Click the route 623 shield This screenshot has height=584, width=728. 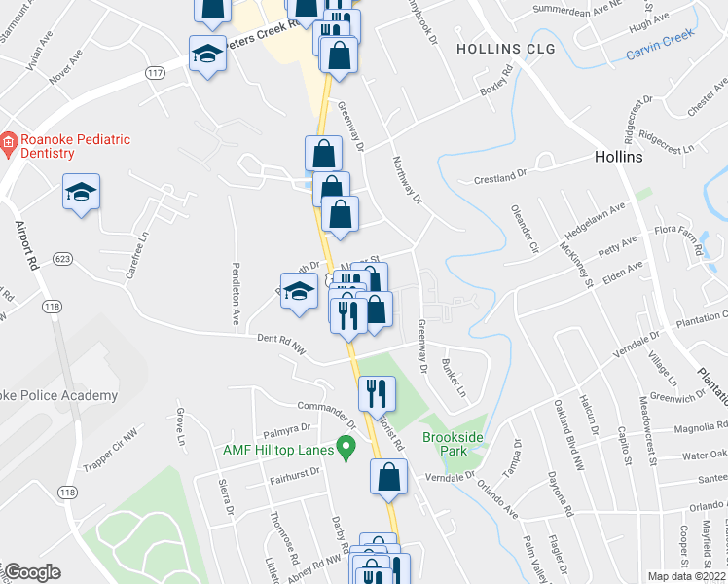(62, 259)
